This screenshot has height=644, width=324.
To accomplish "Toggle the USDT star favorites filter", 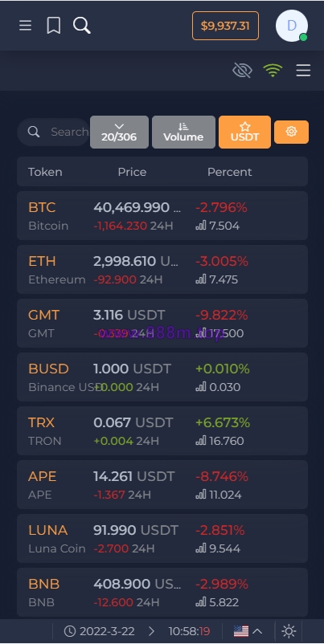I will click(x=244, y=132).
